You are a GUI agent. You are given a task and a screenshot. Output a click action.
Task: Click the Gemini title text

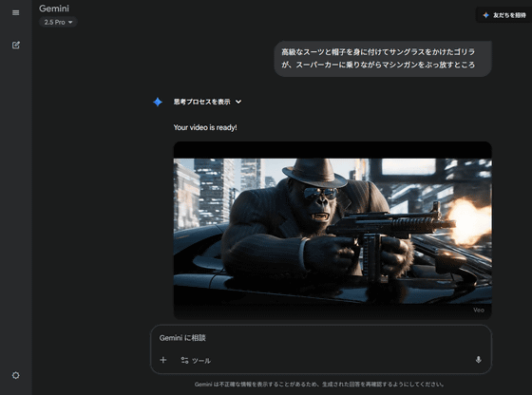click(x=54, y=9)
